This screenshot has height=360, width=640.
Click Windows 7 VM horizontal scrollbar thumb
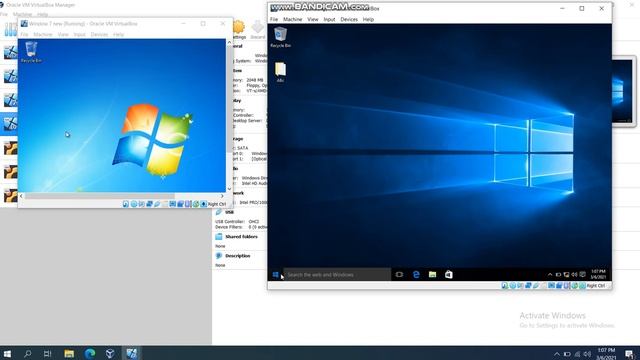coord(100,196)
